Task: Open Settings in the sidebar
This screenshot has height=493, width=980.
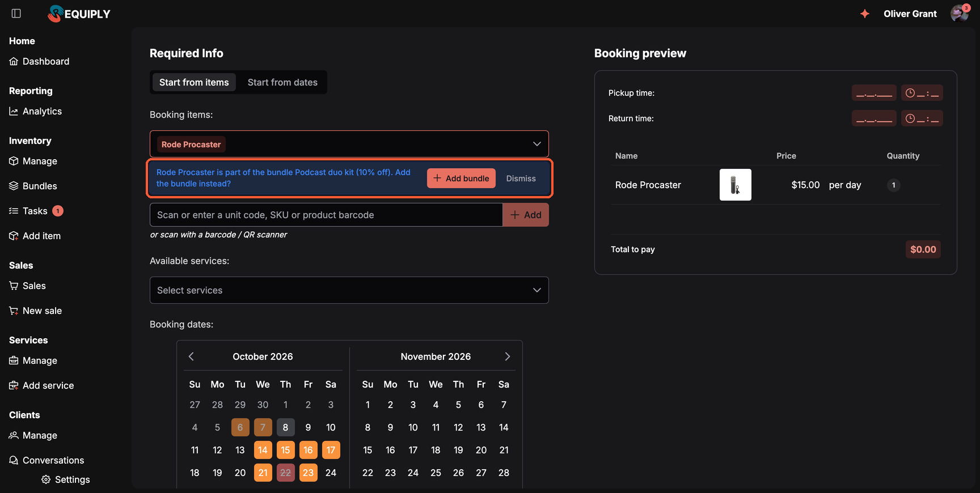Action: click(x=66, y=479)
